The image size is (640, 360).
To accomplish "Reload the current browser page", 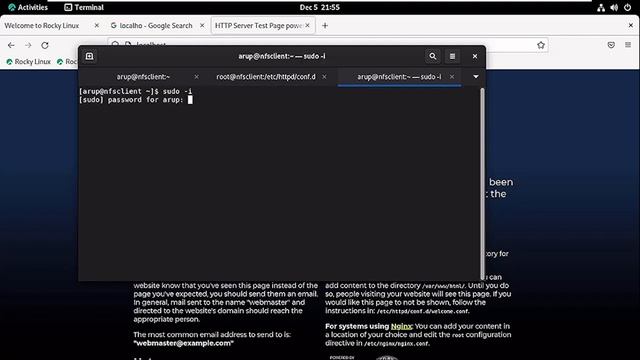I will [45, 45].
